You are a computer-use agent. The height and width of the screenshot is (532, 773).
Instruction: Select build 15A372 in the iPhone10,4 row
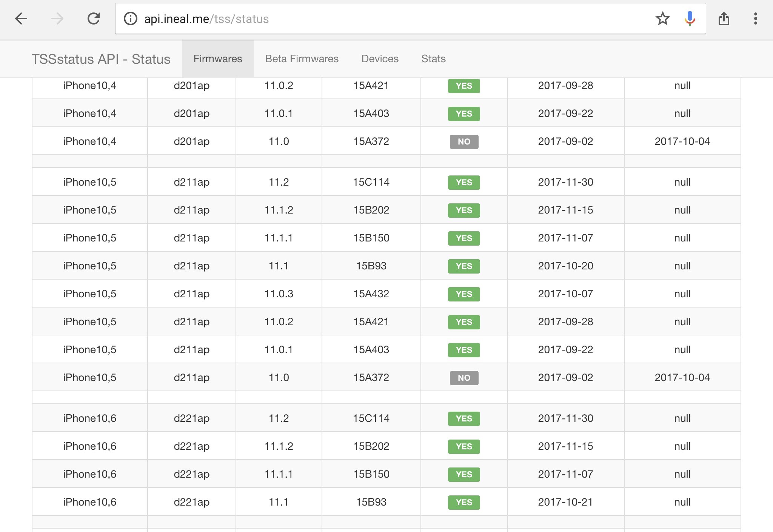pyautogui.click(x=371, y=141)
